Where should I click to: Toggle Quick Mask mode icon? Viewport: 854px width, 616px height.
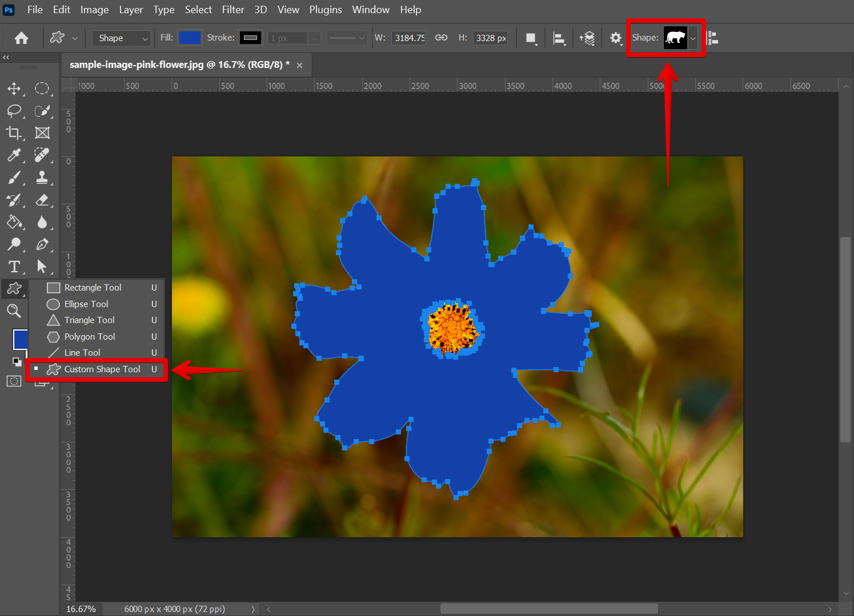14,381
